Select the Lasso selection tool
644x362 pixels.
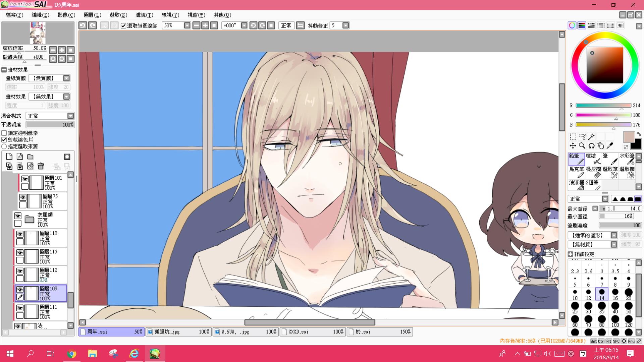[x=582, y=136]
